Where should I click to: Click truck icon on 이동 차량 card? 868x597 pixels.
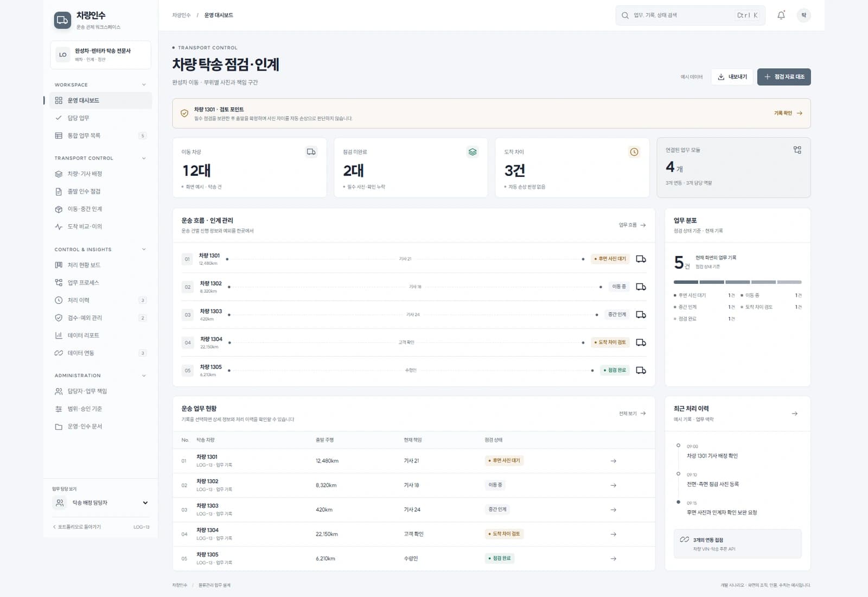pos(311,152)
